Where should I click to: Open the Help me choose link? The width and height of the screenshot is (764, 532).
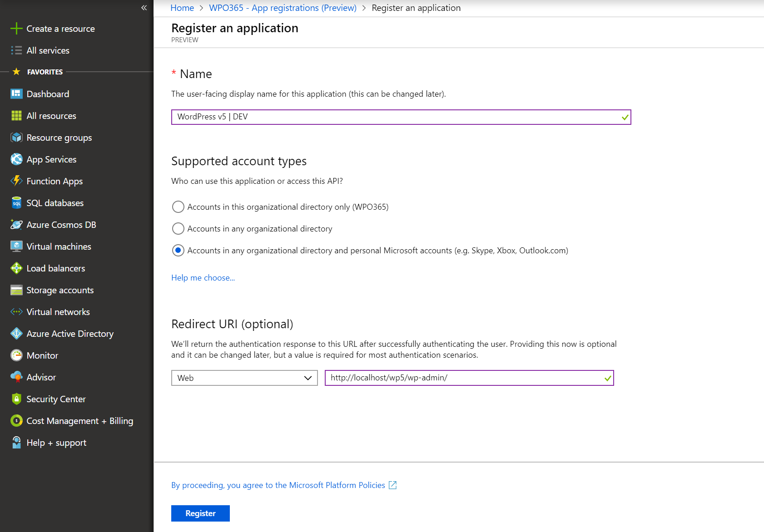[203, 278]
